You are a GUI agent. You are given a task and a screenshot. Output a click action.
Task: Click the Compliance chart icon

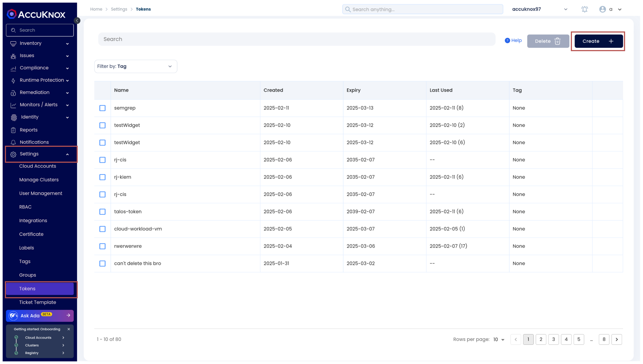pyautogui.click(x=13, y=68)
